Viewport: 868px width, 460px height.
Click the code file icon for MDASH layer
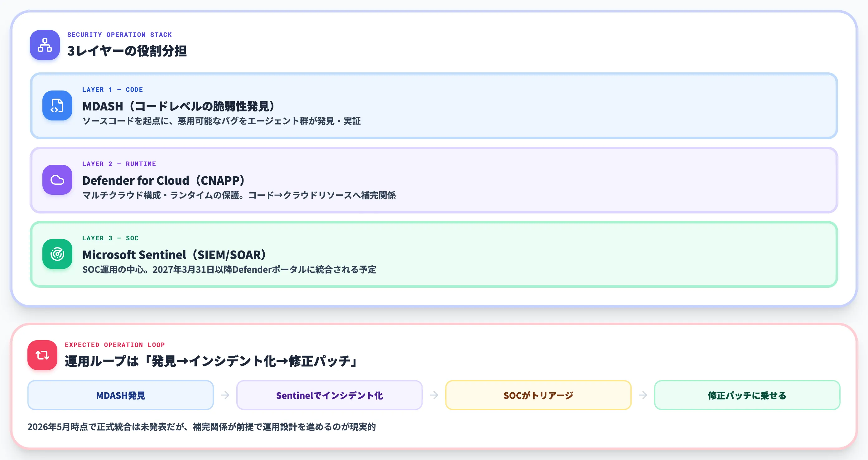(57, 105)
